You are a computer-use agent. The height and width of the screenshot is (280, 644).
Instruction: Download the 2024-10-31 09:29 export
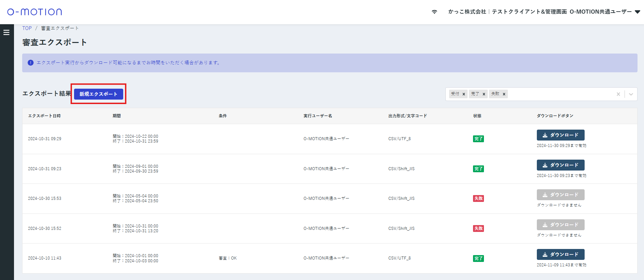click(x=560, y=135)
